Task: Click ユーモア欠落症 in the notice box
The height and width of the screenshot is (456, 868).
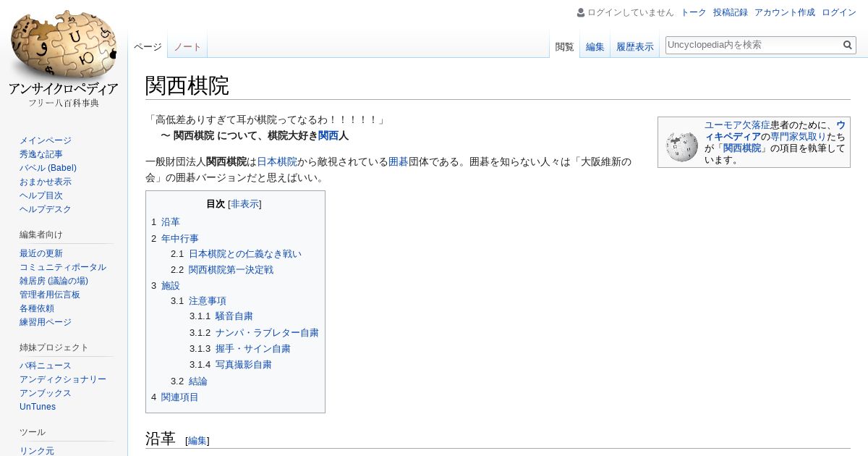Action: (x=737, y=124)
